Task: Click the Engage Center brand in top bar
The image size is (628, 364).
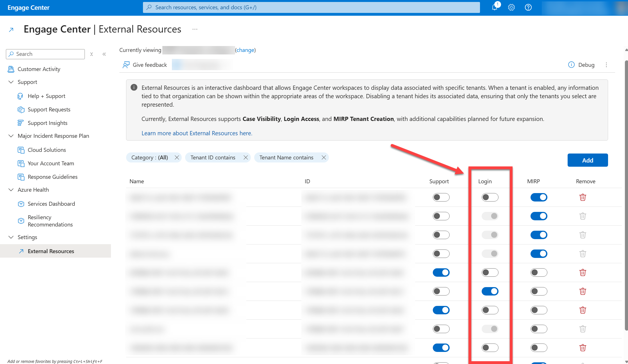Action: (x=28, y=8)
